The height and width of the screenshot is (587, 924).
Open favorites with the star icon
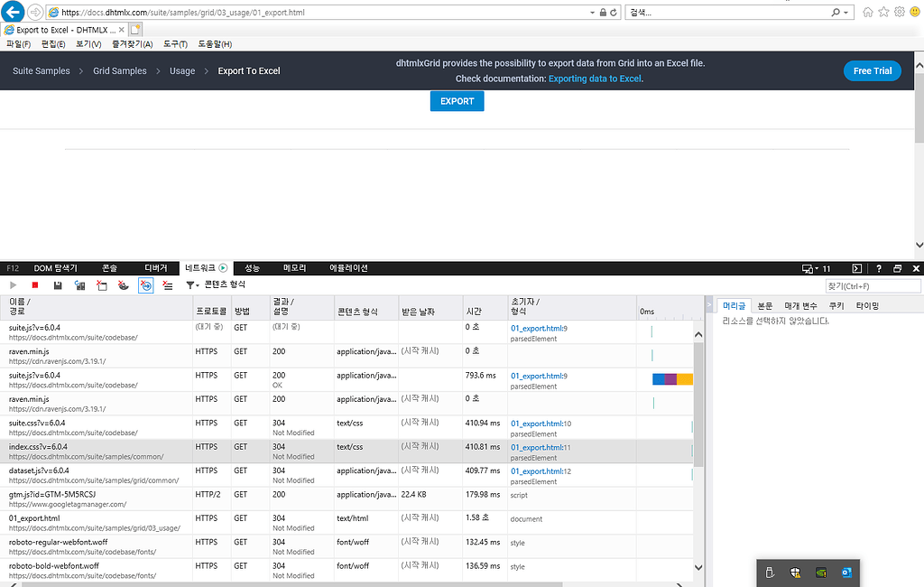[883, 12]
